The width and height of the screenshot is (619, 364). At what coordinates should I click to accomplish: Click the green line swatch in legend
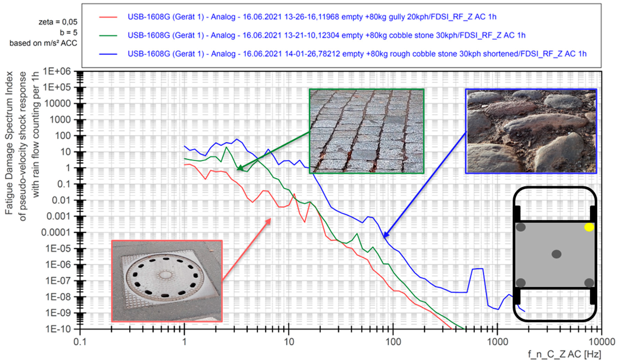coord(108,36)
